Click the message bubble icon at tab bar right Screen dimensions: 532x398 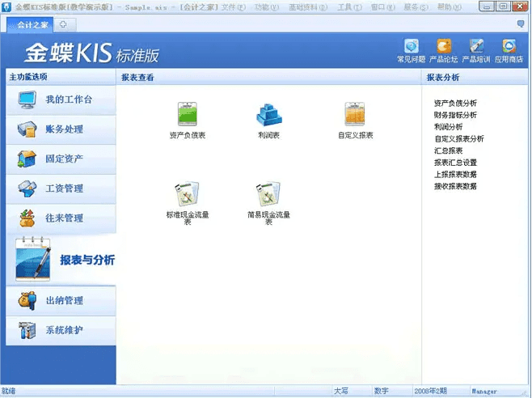coord(521,23)
